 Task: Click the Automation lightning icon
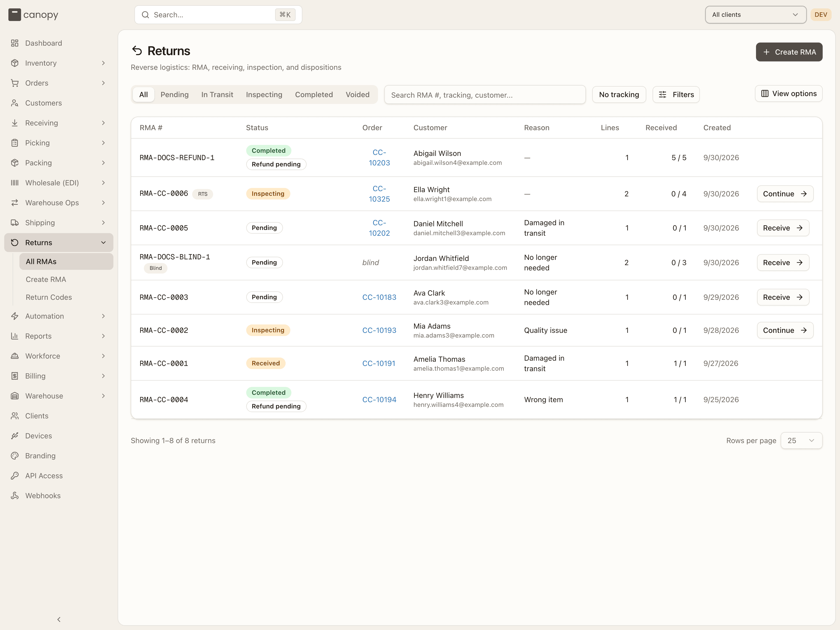(x=15, y=316)
